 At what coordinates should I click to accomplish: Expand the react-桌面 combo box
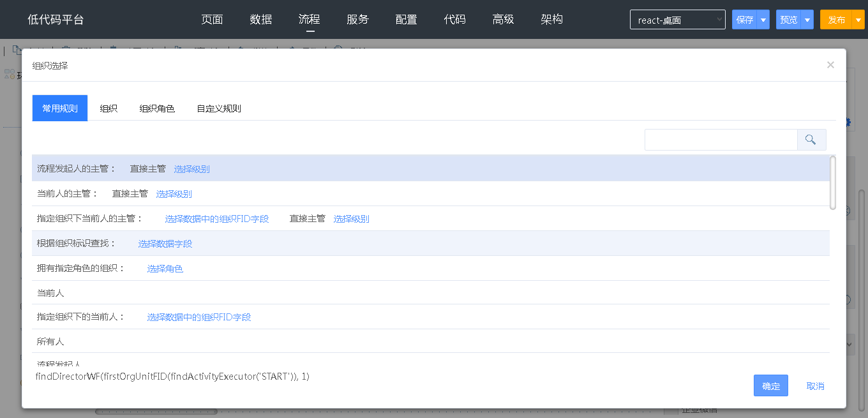click(678, 20)
